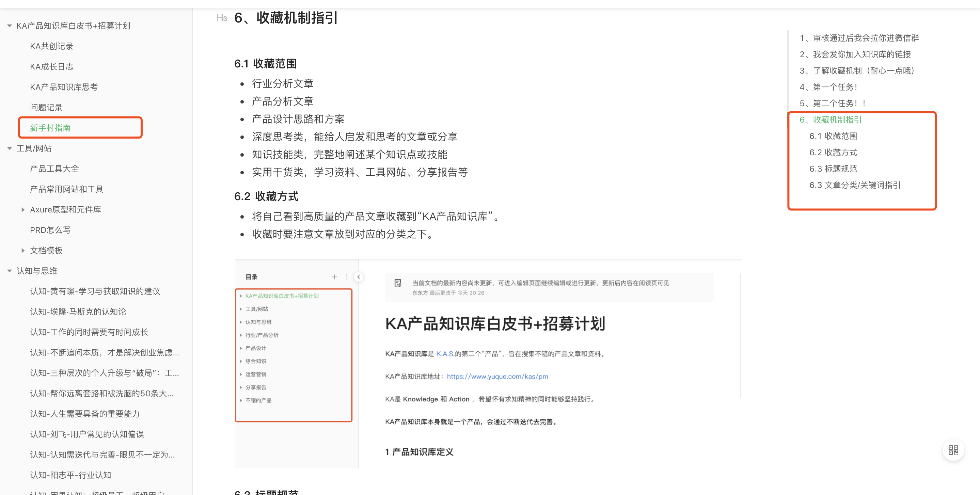Open 认知-埃隆·马斯克的认知论 article
Viewport: 980px width, 495px height.
(x=78, y=312)
